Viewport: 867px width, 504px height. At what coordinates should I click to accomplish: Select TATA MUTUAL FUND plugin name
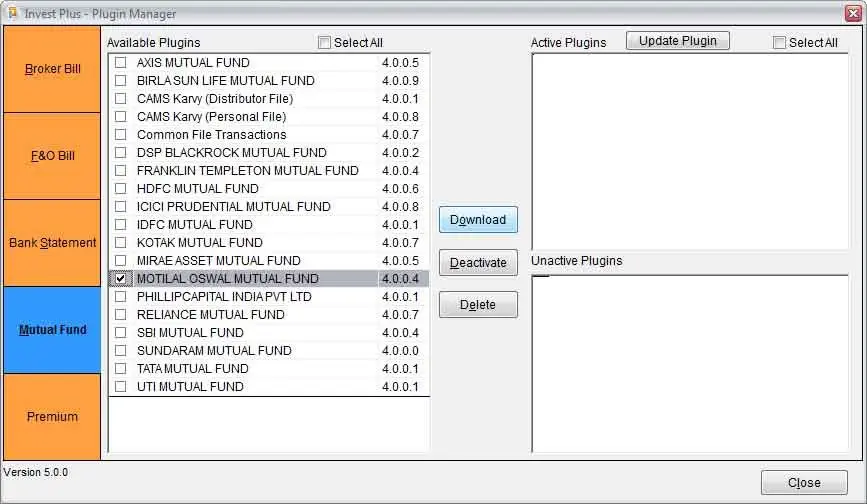click(x=192, y=369)
